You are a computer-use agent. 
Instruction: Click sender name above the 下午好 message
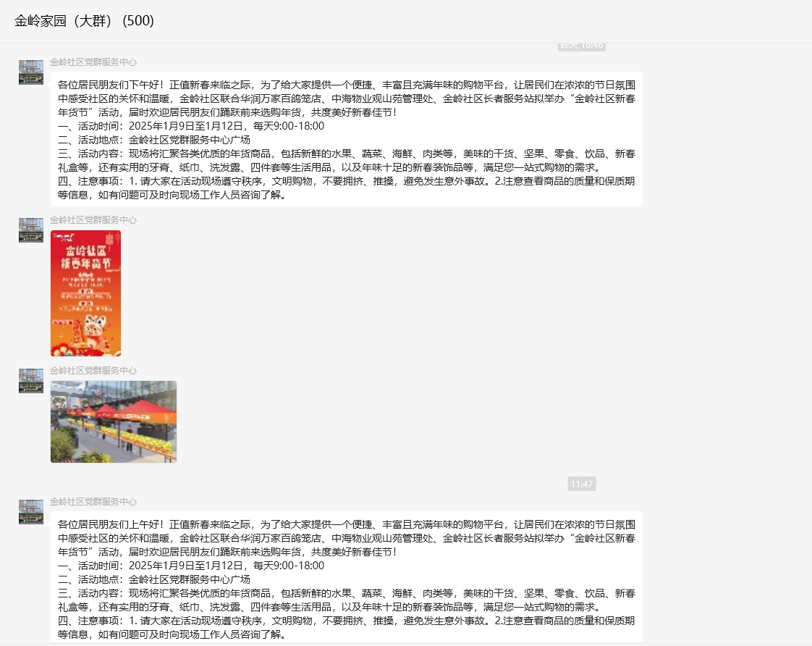[93, 62]
